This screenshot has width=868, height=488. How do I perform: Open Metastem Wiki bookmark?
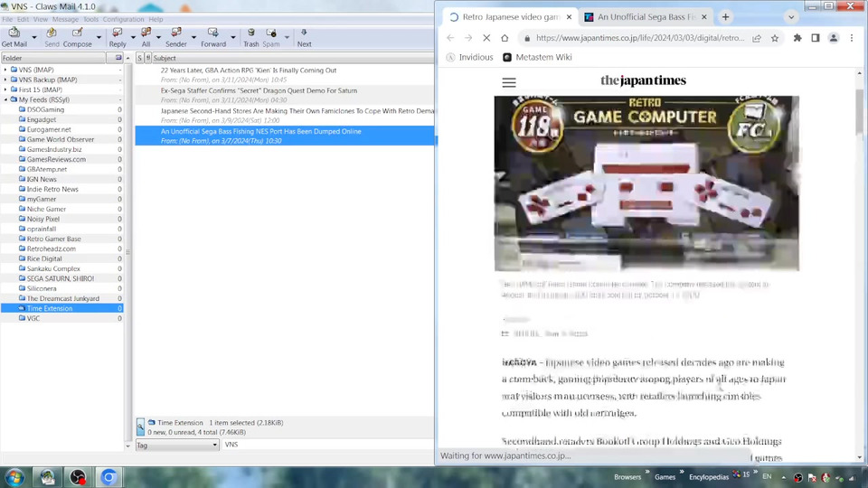[x=537, y=57]
